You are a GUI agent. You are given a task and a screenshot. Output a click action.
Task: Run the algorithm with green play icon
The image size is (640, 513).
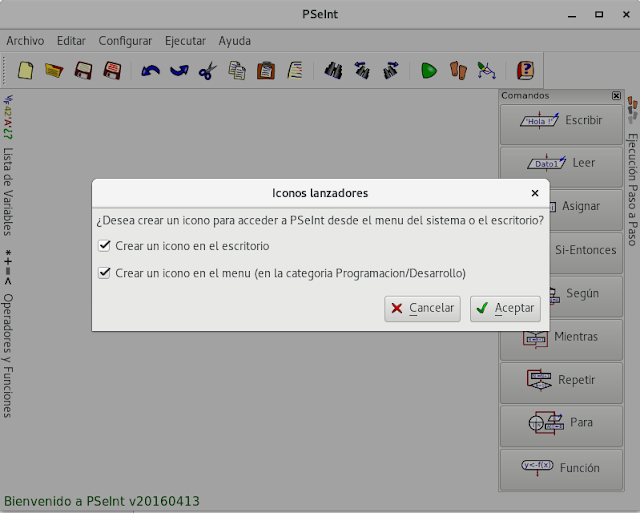pos(429,71)
